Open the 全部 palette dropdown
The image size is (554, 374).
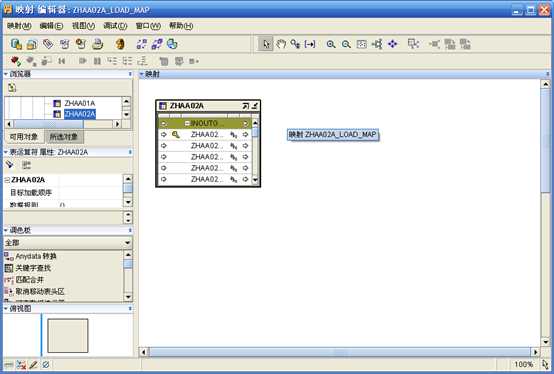pyautogui.click(x=68, y=243)
